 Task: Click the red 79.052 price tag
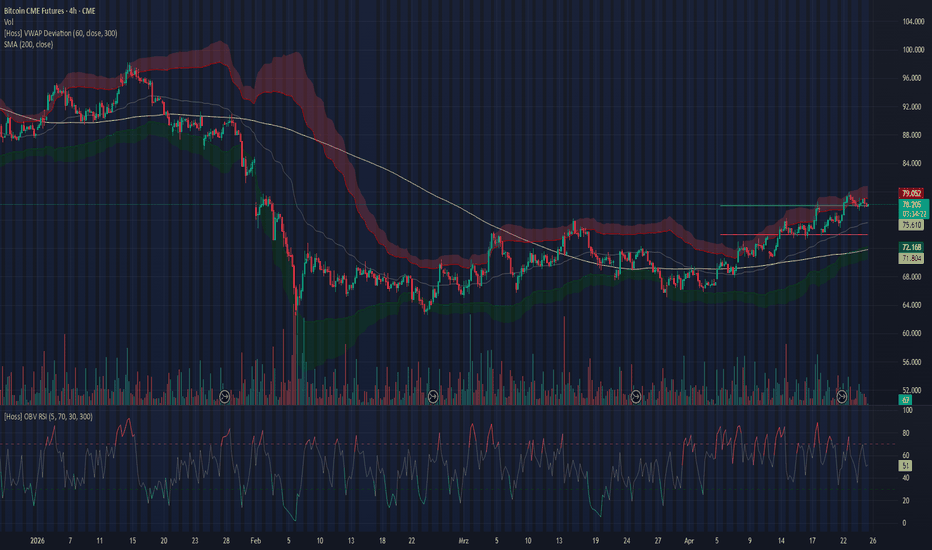[x=911, y=193]
